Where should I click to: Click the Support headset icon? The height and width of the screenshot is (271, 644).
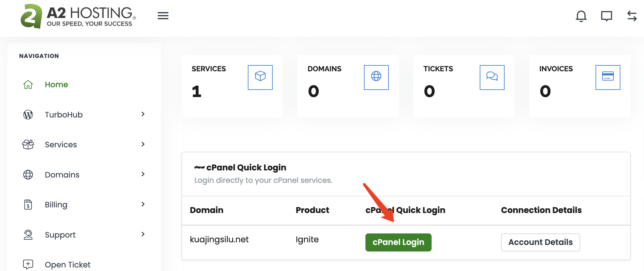pyautogui.click(x=28, y=235)
